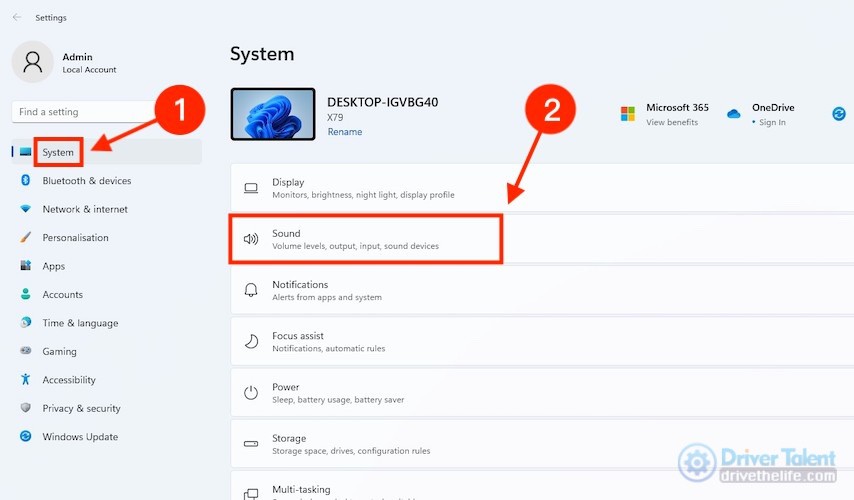Viewport: 854px width, 500px height.
Task: Select Personalisation in the sidebar
Action: (106, 237)
